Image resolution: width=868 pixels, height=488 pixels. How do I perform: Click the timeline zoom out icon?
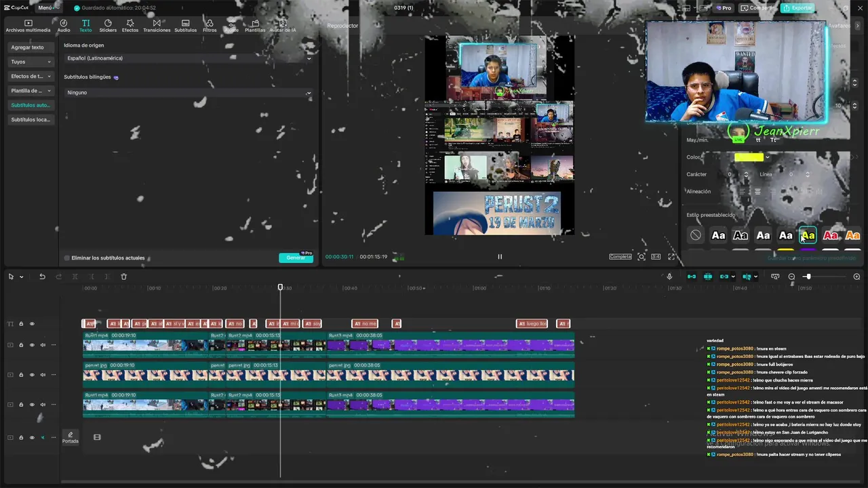pyautogui.click(x=791, y=277)
